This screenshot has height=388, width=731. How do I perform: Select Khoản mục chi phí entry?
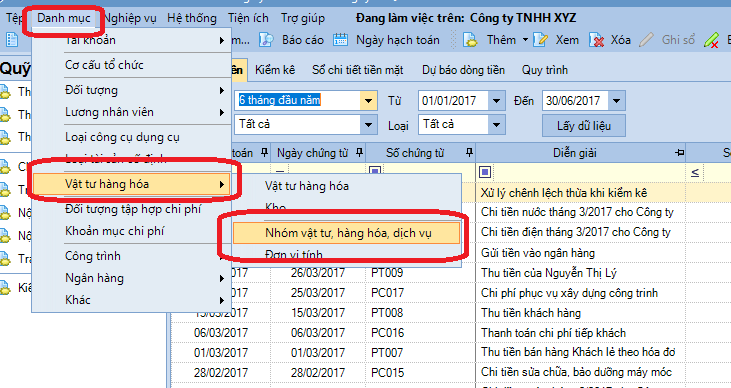pyautogui.click(x=114, y=231)
